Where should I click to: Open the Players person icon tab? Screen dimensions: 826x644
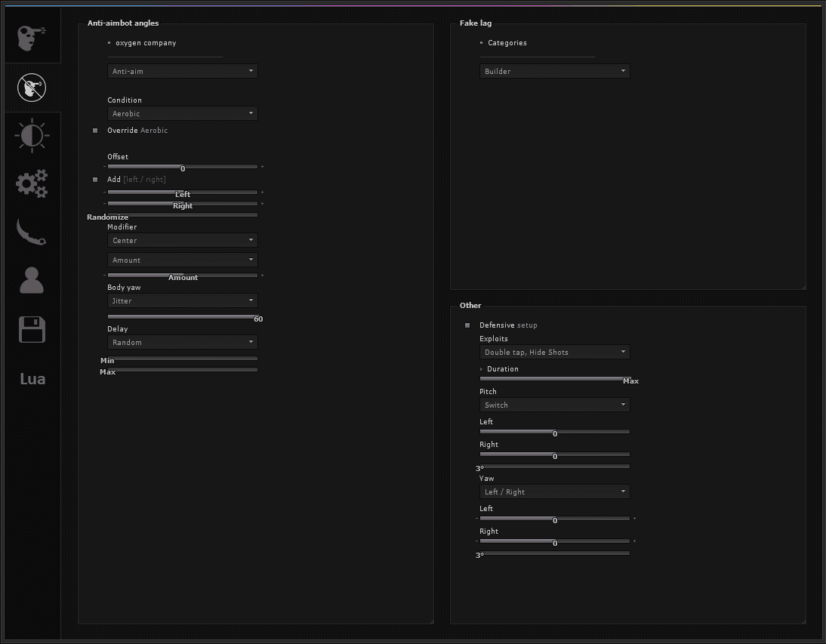32,279
